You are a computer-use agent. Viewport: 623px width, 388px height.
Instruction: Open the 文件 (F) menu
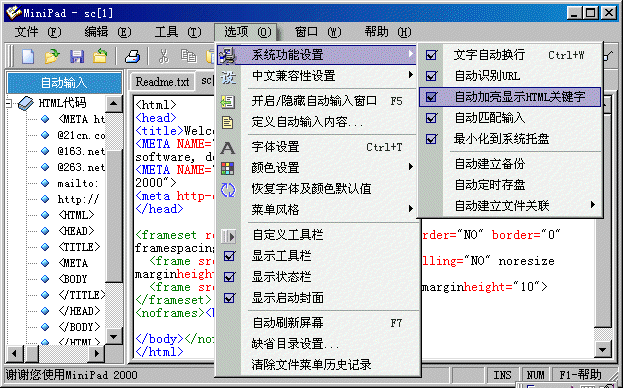tap(38, 32)
